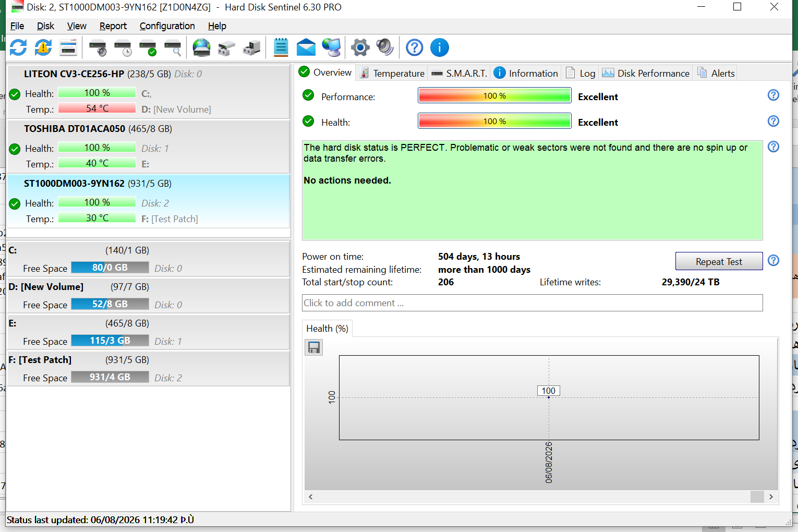Viewport: 798px width, 532px height.
Task: Click the '504 days, 13 hours' power-on value
Action: [x=479, y=257]
